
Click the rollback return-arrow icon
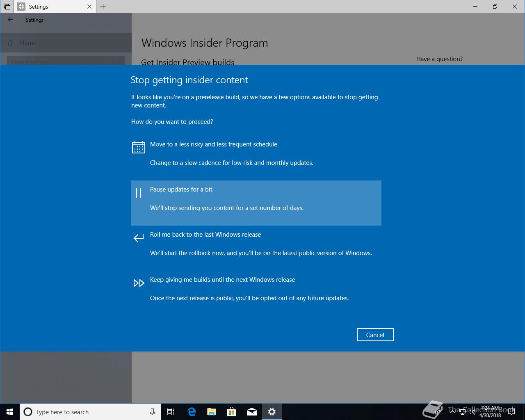pos(139,238)
